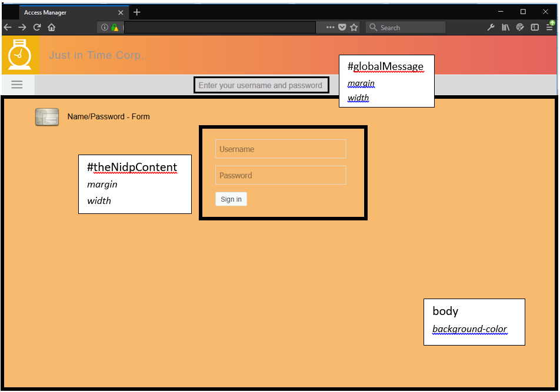560x392 pixels.
Task: Expand the Firefox application menu
Action: click(549, 27)
